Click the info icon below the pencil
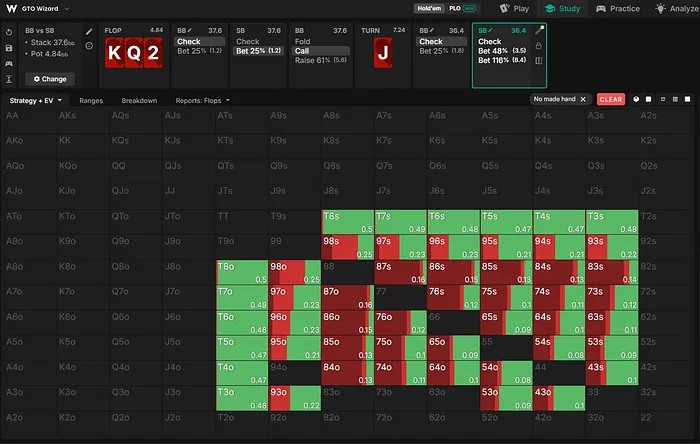The image size is (700, 444). 89,46
